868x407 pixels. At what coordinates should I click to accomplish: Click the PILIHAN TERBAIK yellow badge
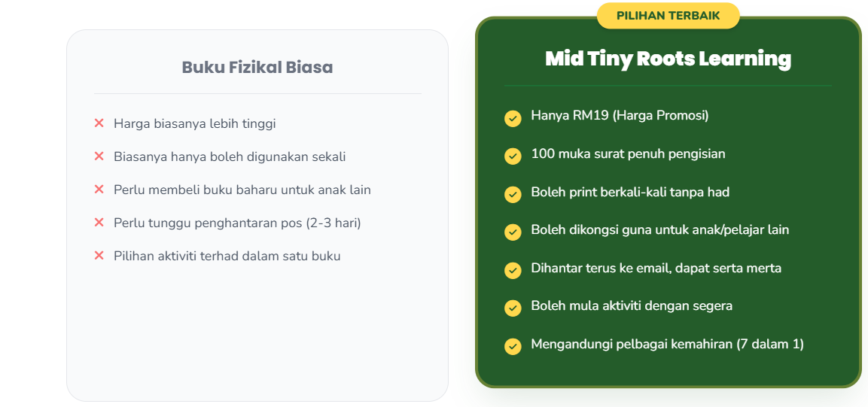pyautogui.click(x=669, y=16)
